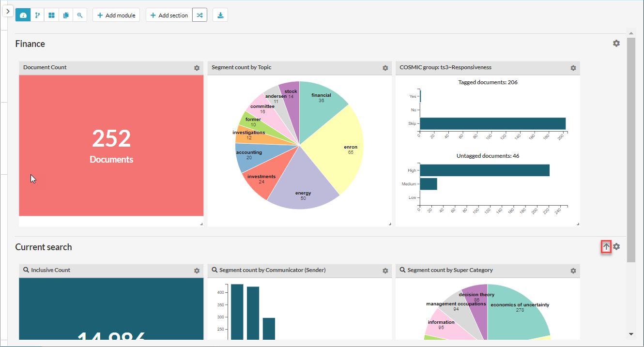Click the Skip bar in Tagged documents
This screenshot has width=644, height=347.
pyautogui.click(x=493, y=124)
